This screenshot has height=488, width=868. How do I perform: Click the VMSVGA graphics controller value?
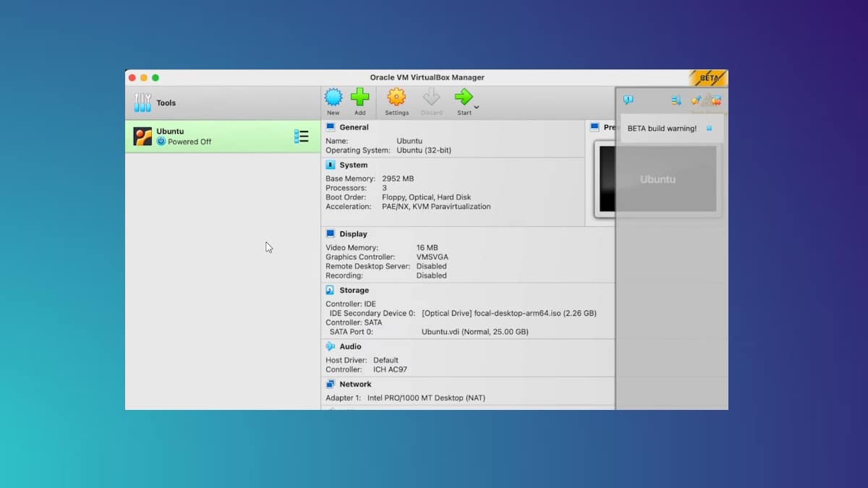[433, 257]
